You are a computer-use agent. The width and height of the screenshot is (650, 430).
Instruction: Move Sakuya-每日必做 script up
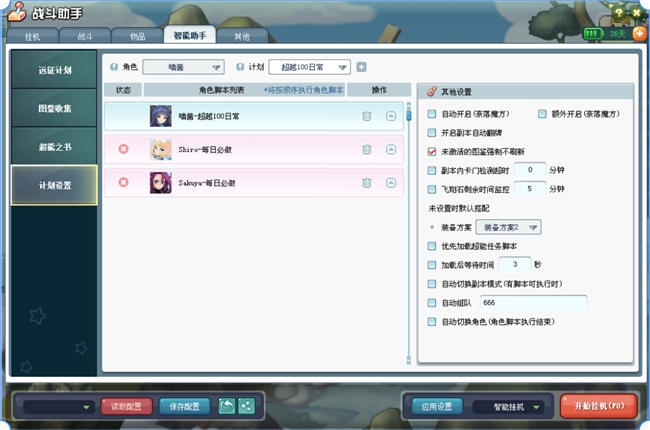point(391,182)
